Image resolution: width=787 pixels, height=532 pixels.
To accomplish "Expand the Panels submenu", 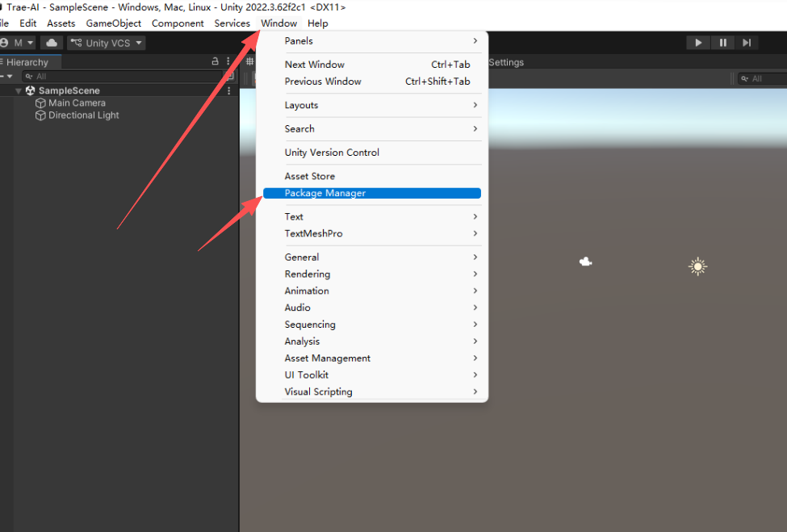I will coord(372,41).
